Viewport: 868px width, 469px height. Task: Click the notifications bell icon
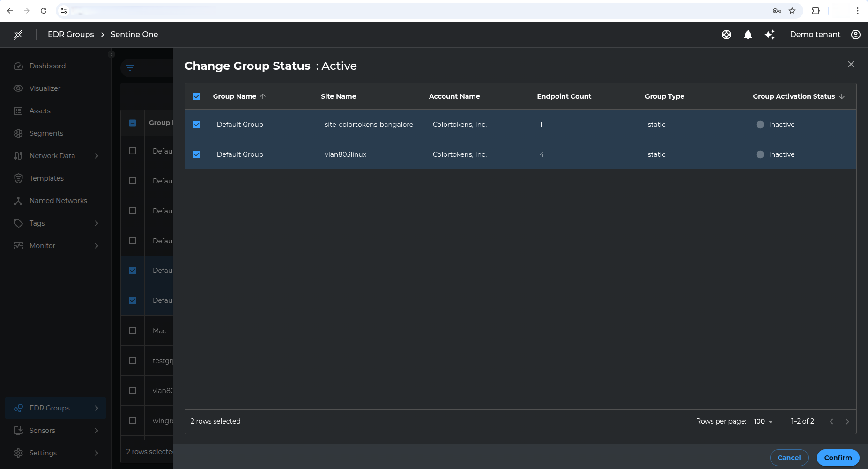(x=748, y=35)
